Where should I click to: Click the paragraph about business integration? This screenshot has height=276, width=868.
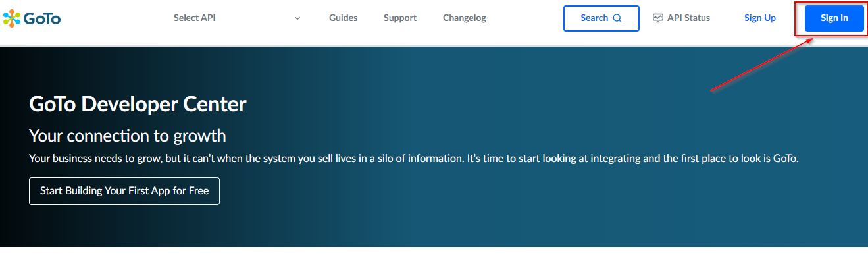click(413, 159)
